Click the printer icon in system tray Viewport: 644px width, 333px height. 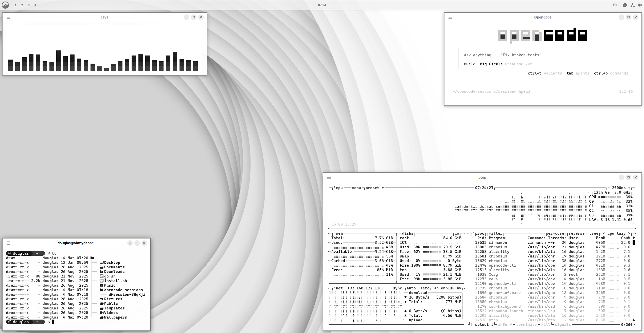click(x=625, y=5)
